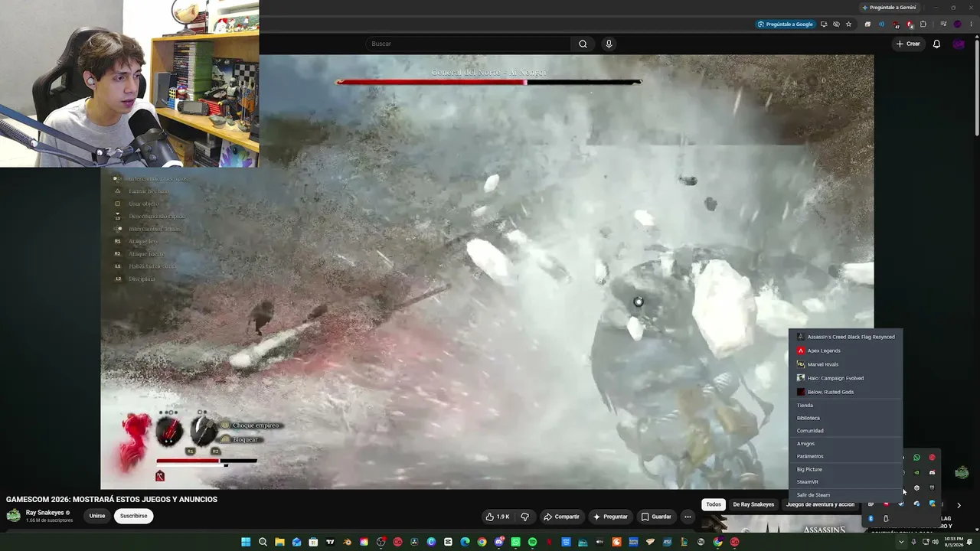Open the YouTube account avatar menu

(959, 44)
